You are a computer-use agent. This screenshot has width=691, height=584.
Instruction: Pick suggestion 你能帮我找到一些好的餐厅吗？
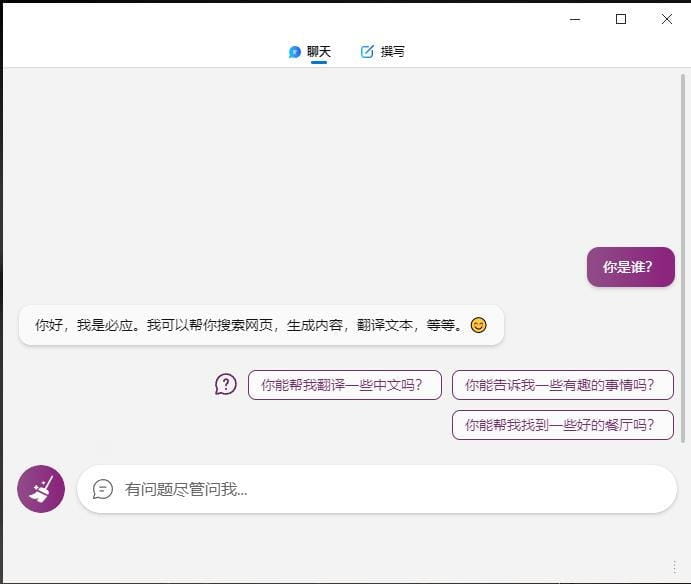click(562, 425)
